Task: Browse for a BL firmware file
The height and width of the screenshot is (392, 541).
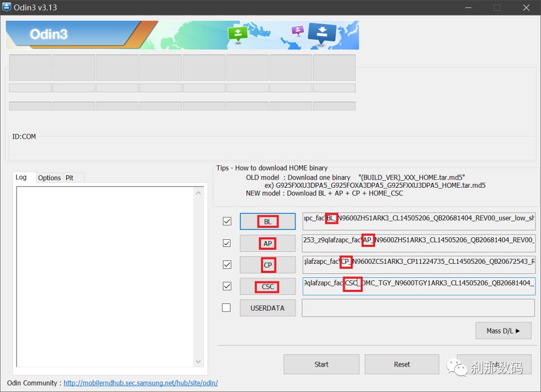Action: pyautogui.click(x=267, y=221)
